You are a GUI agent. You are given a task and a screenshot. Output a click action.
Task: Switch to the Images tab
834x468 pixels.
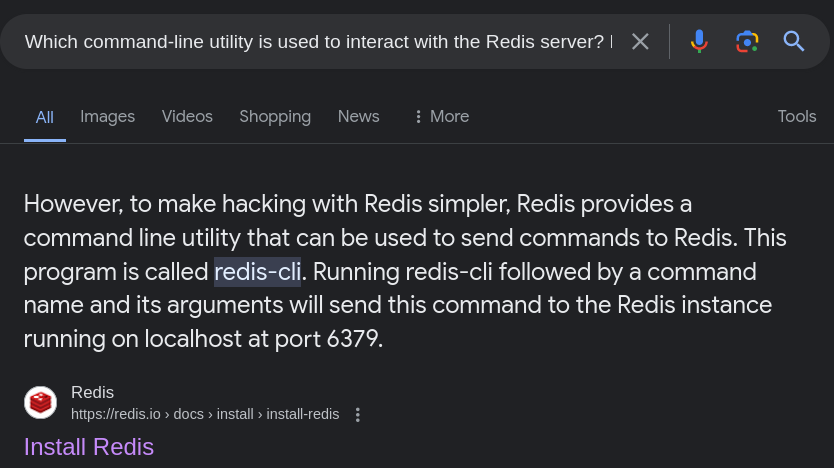pos(107,116)
